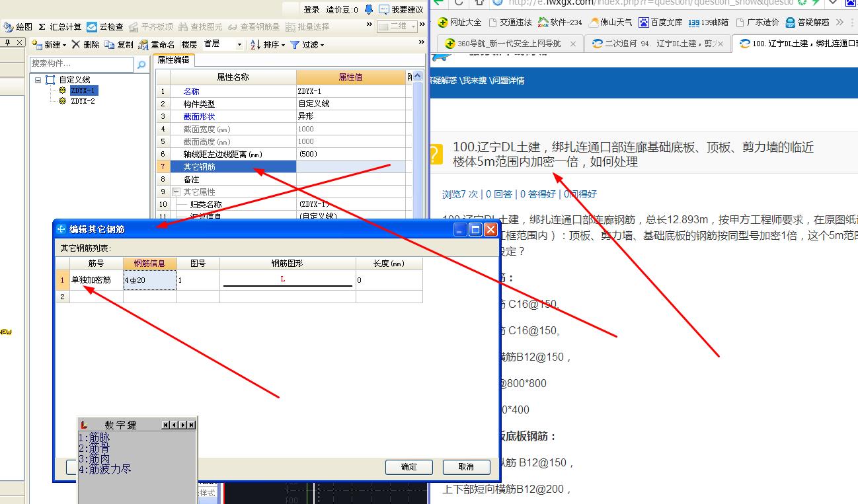Click IME candidate 4:筋疲力尽
Image resolution: width=858 pixels, height=504 pixels.
105,470
